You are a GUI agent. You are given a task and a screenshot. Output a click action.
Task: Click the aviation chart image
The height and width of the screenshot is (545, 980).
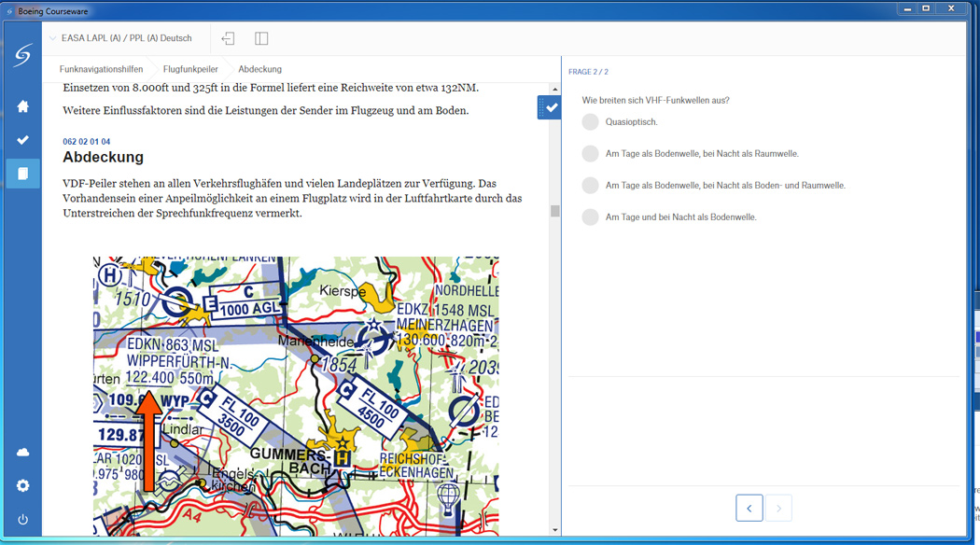(296, 397)
